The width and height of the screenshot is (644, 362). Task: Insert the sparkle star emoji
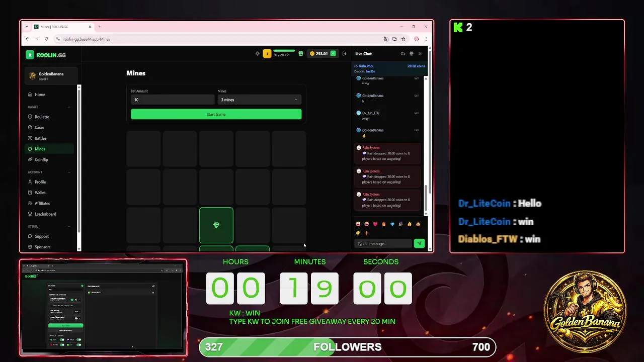(x=358, y=233)
